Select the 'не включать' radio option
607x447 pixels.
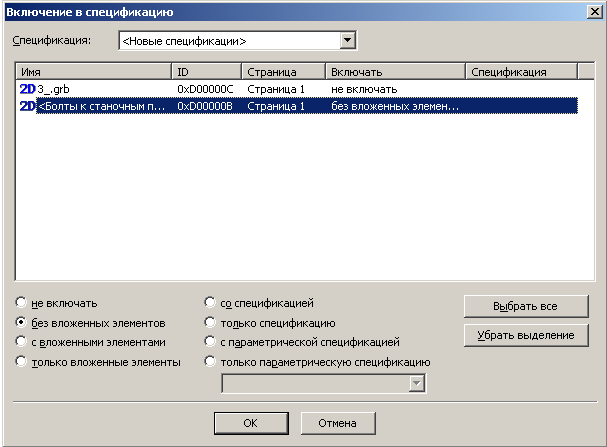click(x=21, y=302)
